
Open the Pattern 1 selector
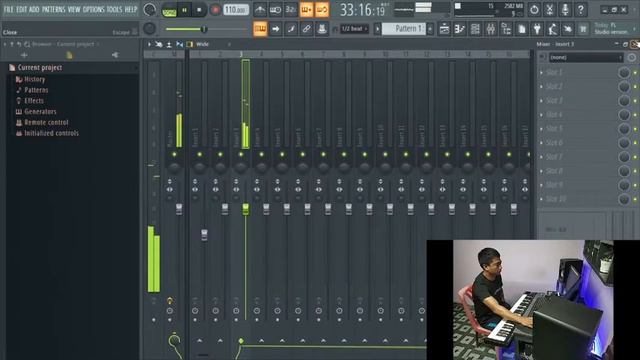click(404, 29)
